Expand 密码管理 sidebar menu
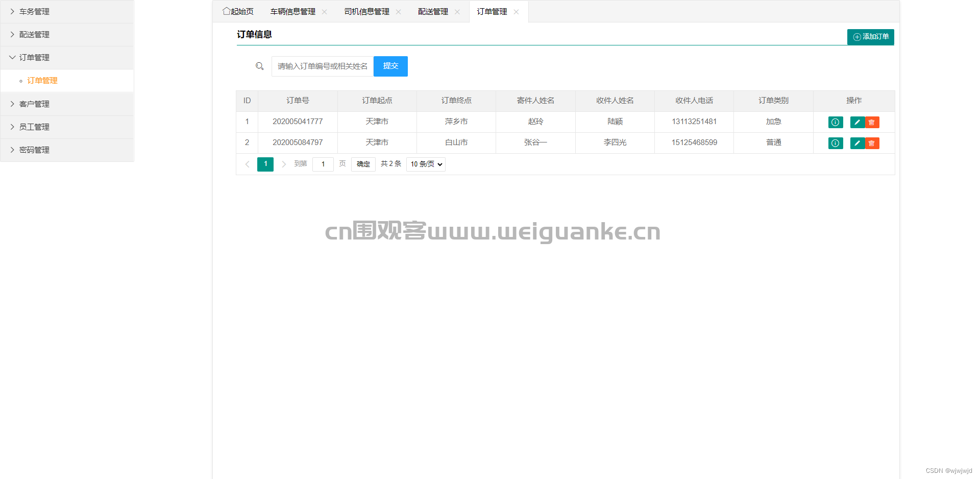 [67, 150]
